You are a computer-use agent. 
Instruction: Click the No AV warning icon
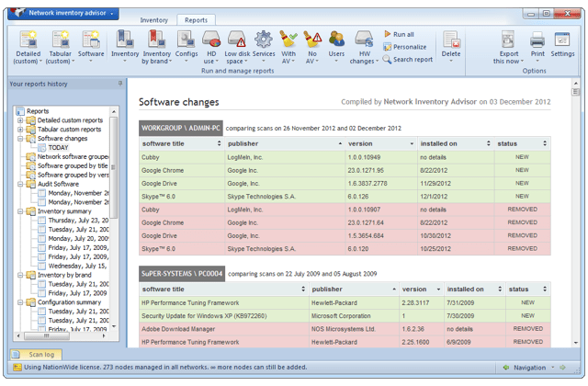(x=312, y=41)
